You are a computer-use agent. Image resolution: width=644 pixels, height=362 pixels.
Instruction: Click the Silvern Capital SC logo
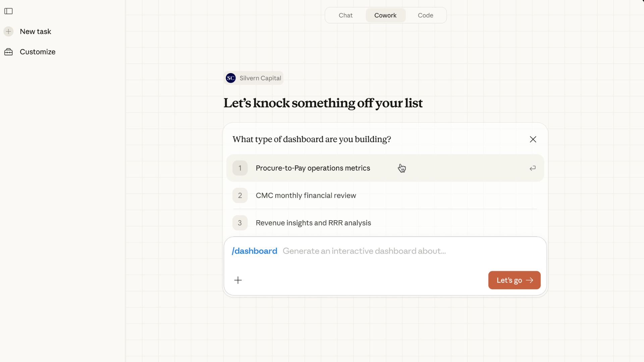(230, 78)
